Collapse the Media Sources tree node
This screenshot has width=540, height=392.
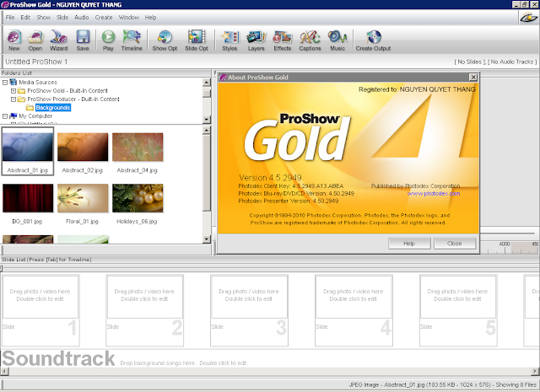(4, 82)
